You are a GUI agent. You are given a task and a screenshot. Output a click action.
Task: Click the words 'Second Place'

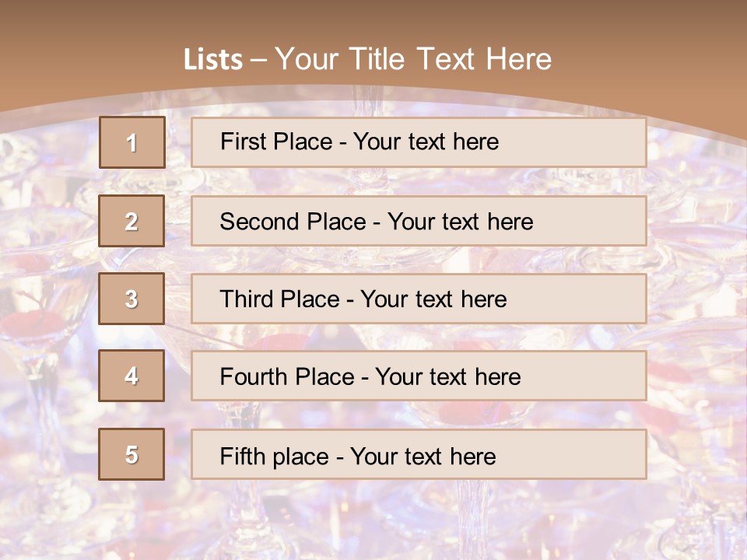[x=293, y=222]
